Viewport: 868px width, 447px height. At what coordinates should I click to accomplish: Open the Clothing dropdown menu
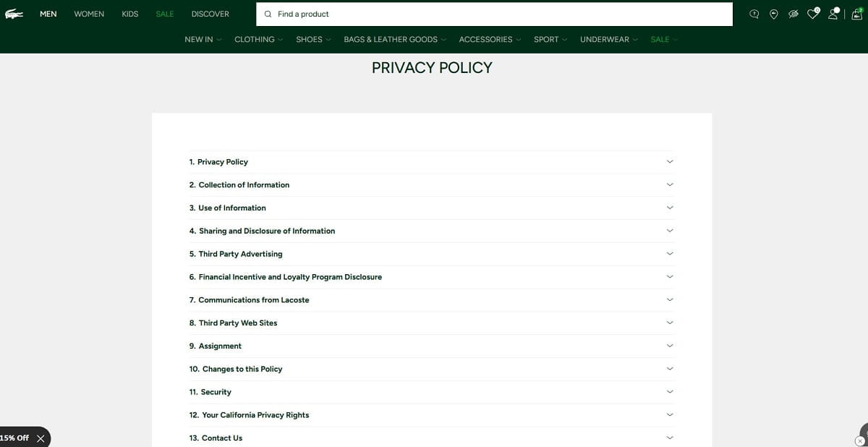point(258,39)
